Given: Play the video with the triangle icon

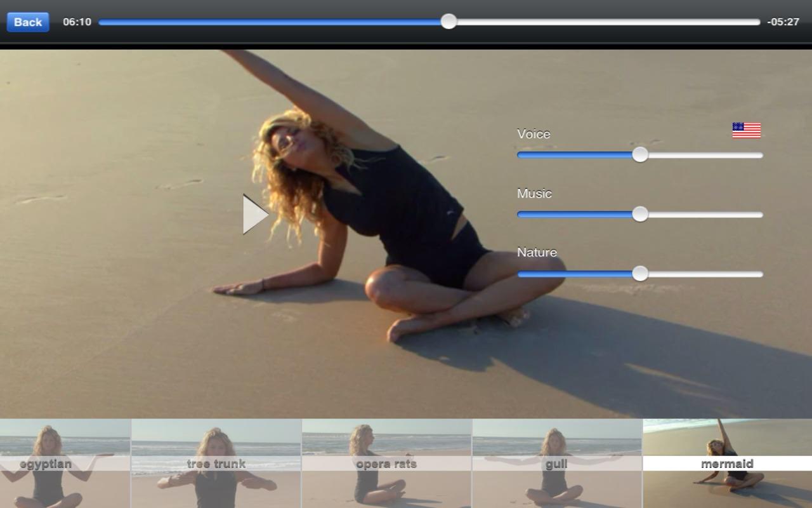Looking at the screenshot, I should pos(256,215).
